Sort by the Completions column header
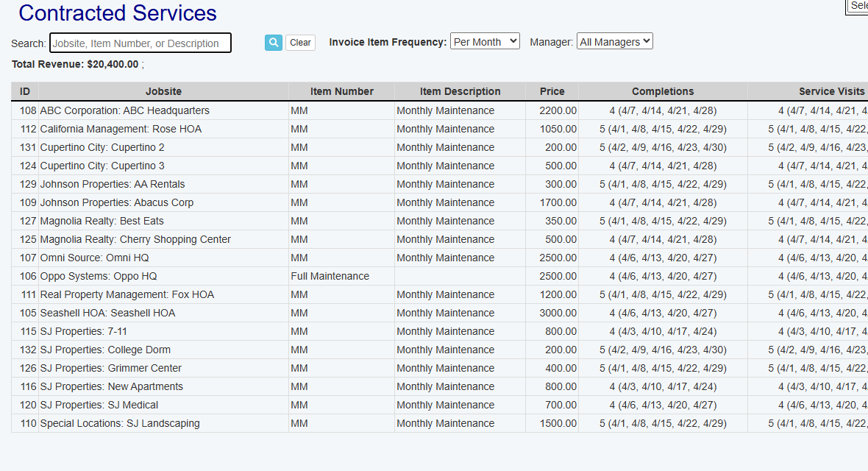 [x=663, y=91]
